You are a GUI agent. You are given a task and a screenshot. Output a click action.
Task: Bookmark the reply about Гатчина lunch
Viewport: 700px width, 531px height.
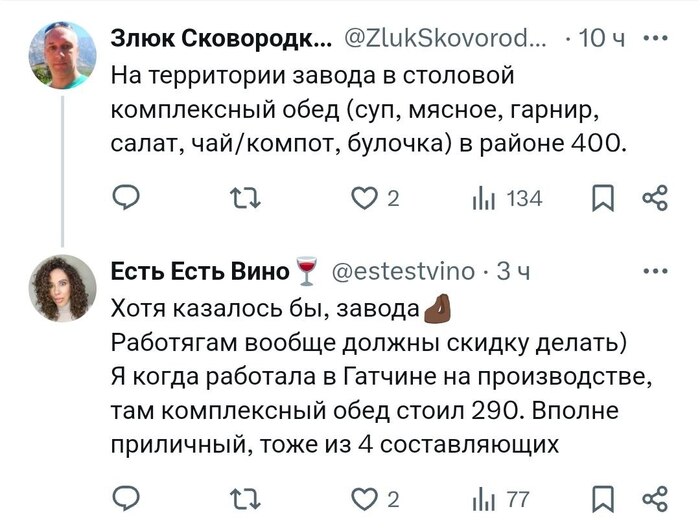point(603,497)
